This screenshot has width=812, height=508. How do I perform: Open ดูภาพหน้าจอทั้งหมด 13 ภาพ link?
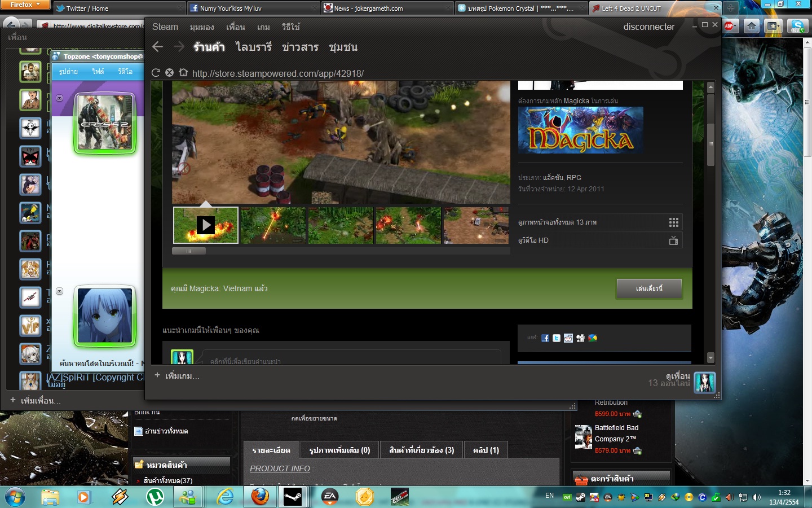[557, 222]
